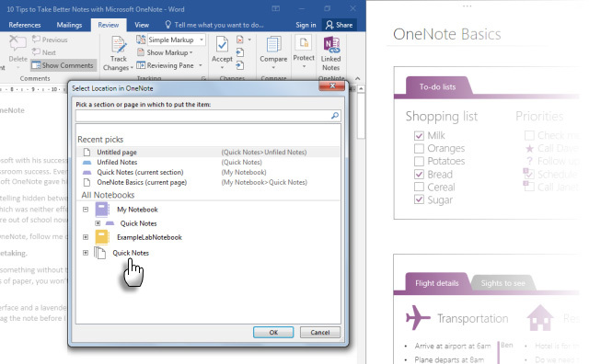This screenshot has height=364, width=589.
Task: Click the OneNote Basics page title
Action: point(446,34)
